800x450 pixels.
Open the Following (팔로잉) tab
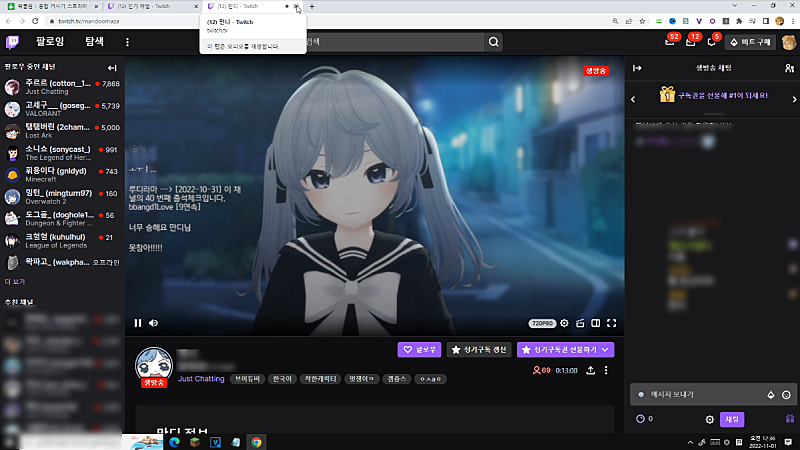(50, 42)
